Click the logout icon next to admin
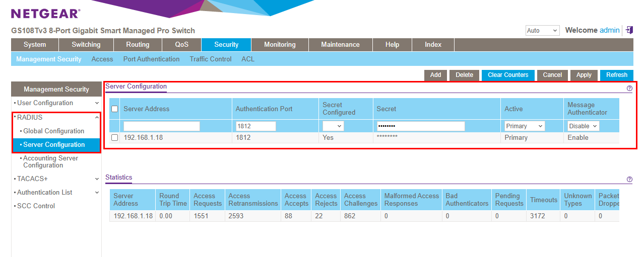644x257 pixels. [629, 30]
